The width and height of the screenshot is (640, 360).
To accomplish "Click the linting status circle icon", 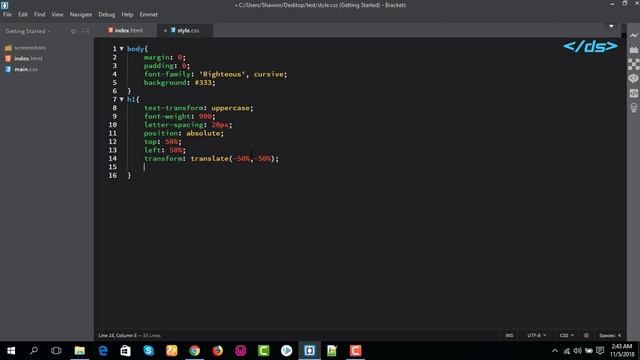I will [586, 335].
